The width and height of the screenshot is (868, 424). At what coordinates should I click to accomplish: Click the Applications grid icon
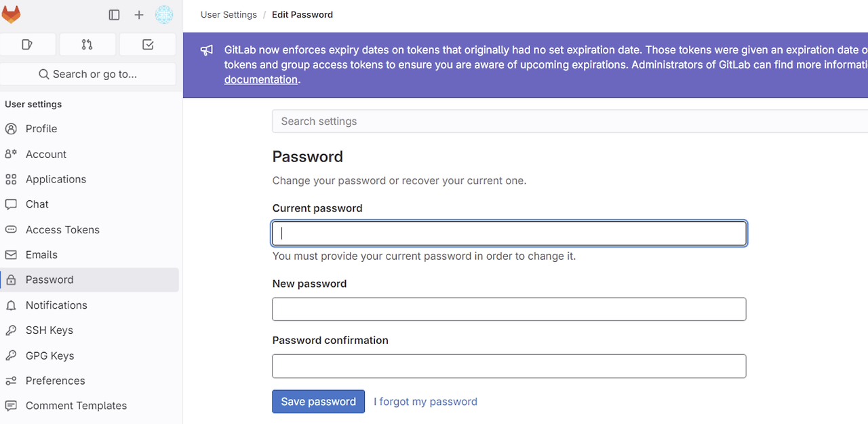coord(11,179)
